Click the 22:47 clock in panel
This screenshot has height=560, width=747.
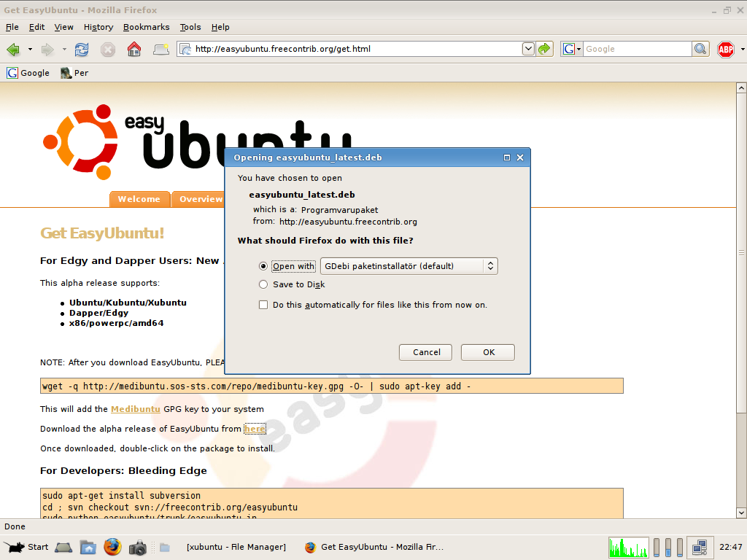coord(730,547)
